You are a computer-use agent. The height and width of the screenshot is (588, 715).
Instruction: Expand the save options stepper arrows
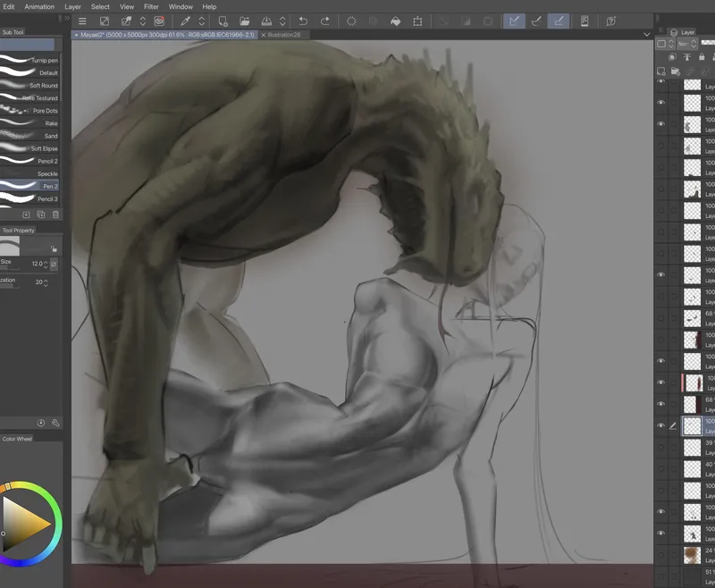(282, 21)
